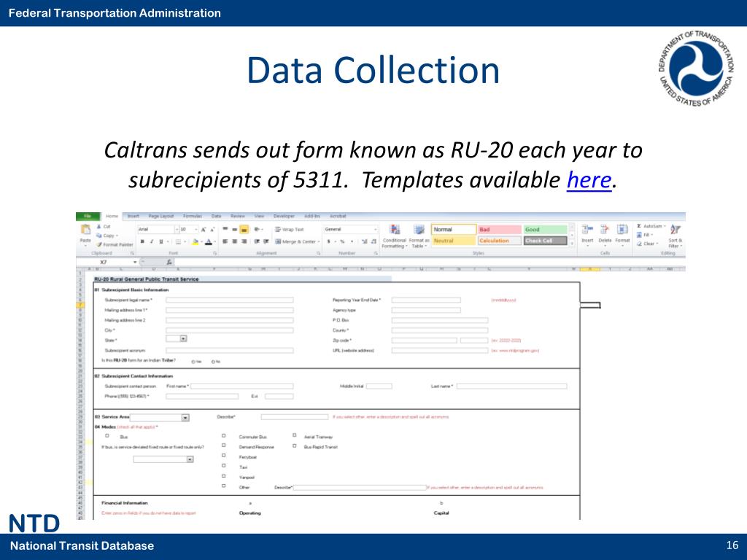The height and width of the screenshot is (560, 747).
Task: Click the Decrease Indent icon
Action: [x=257, y=241]
